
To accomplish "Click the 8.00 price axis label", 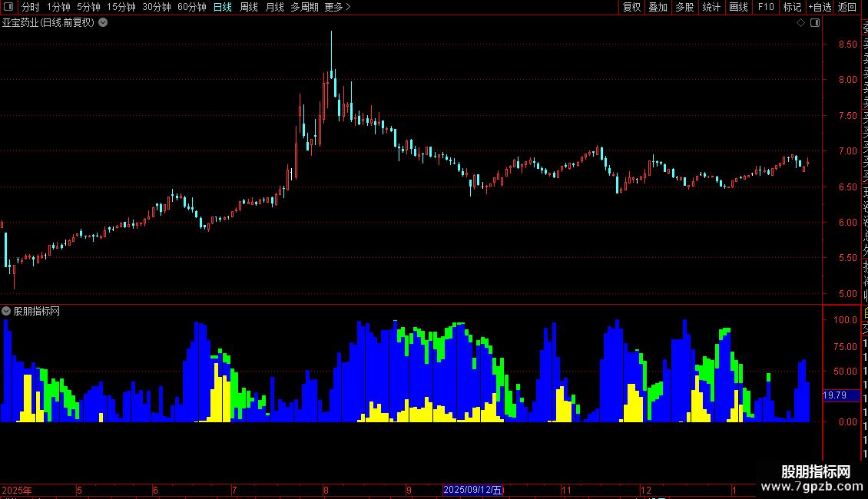I will [x=847, y=80].
